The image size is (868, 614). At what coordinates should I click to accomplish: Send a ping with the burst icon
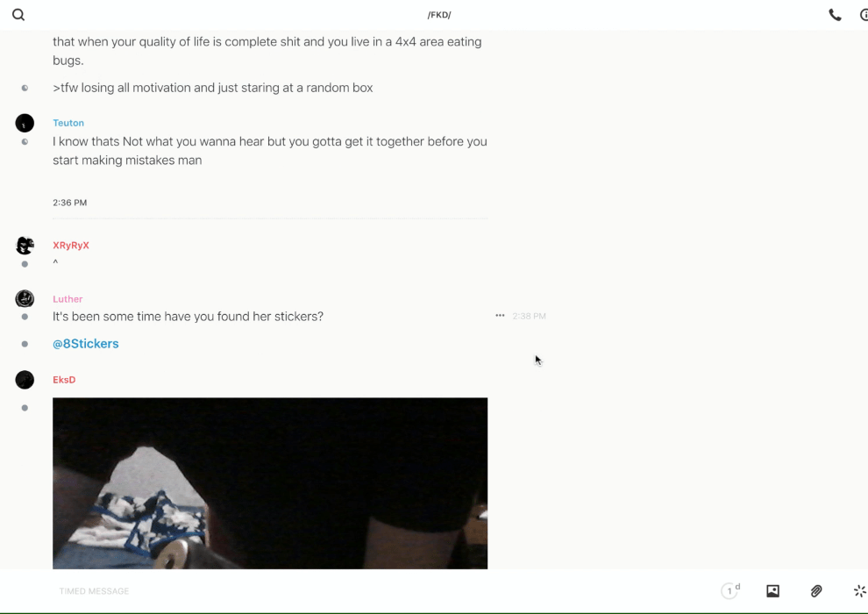[x=860, y=590]
